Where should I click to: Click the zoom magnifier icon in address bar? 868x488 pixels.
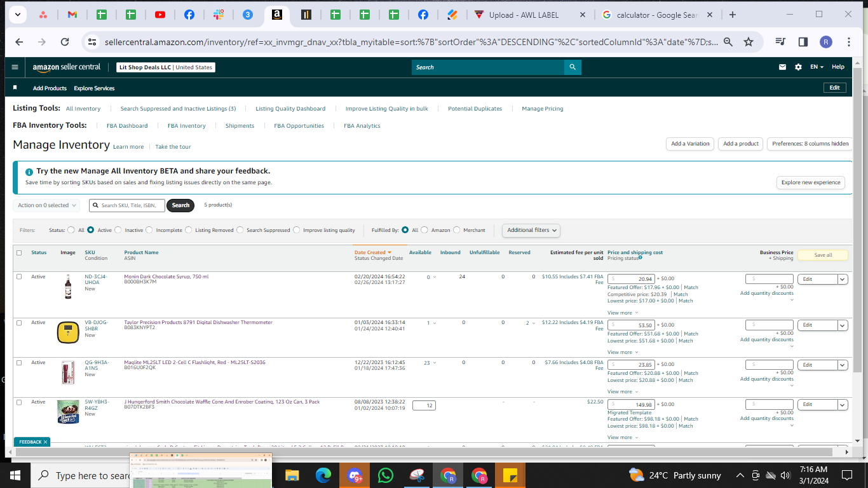(x=728, y=42)
